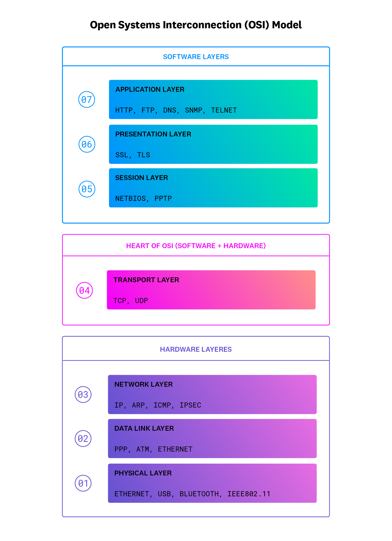Viewport: 392px width, 541px height.
Task: Click the 07 circle badge
Action: pyautogui.click(x=87, y=100)
